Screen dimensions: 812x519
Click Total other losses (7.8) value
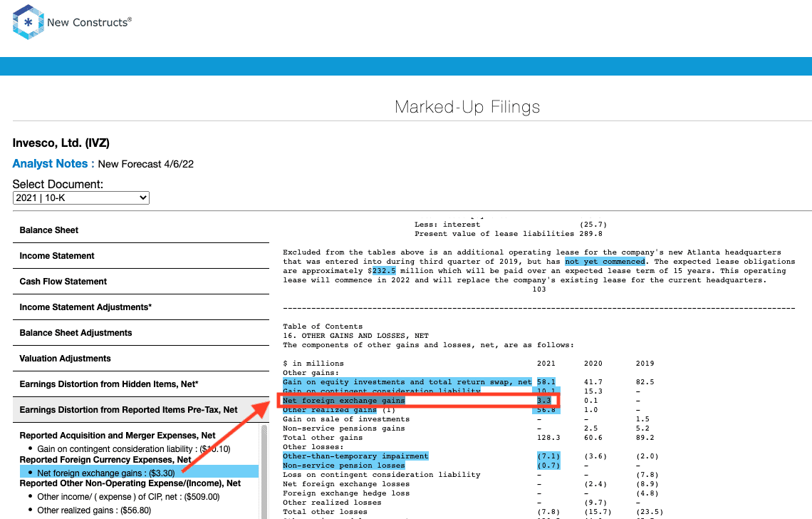pyautogui.click(x=548, y=512)
